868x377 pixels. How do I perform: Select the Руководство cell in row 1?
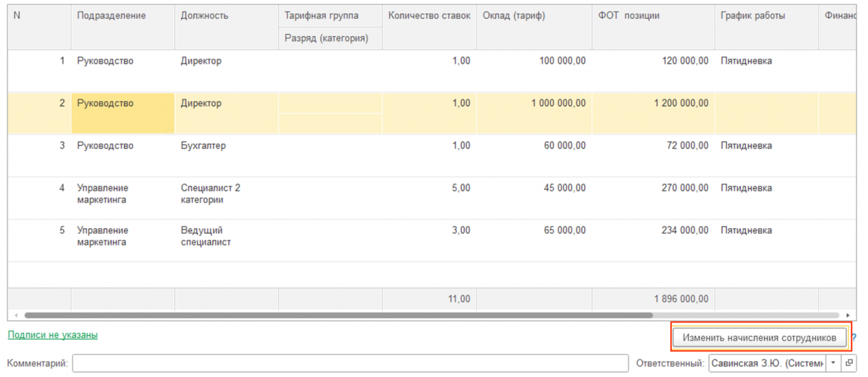[123, 71]
